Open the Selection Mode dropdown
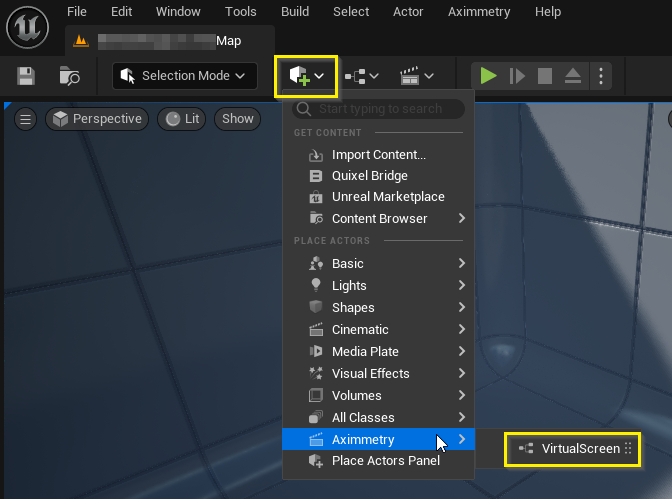 pyautogui.click(x=185, y=76)
